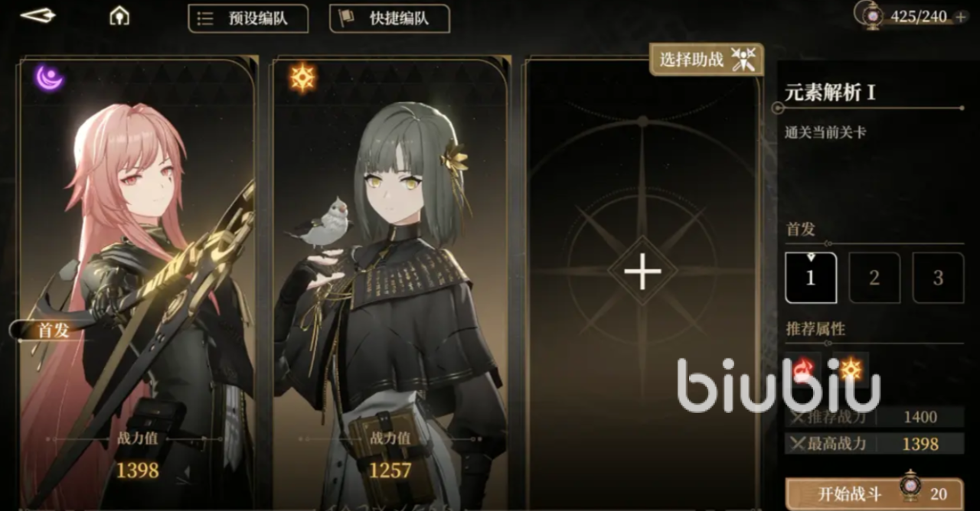Click the 1398 power value on first card
The image size is (980, 511).
click(138, 470)
